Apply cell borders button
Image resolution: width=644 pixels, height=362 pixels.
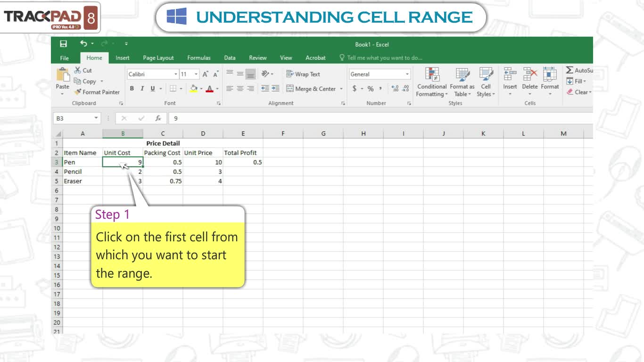[173, 89]
